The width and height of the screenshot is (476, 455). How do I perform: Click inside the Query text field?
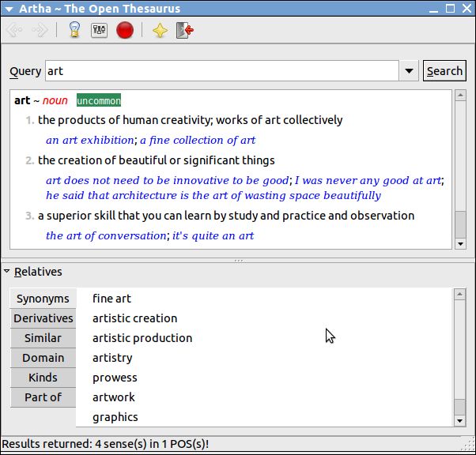click(x=222, y=71)
